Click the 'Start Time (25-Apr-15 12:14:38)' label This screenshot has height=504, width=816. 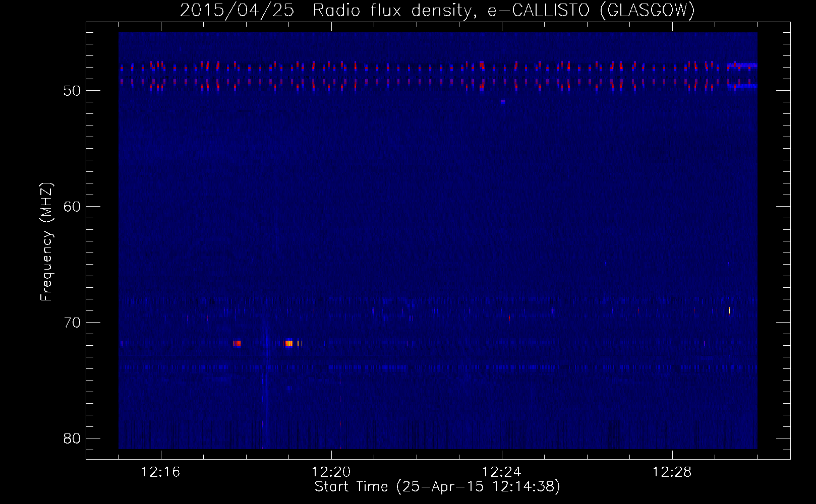coord(437,487)
